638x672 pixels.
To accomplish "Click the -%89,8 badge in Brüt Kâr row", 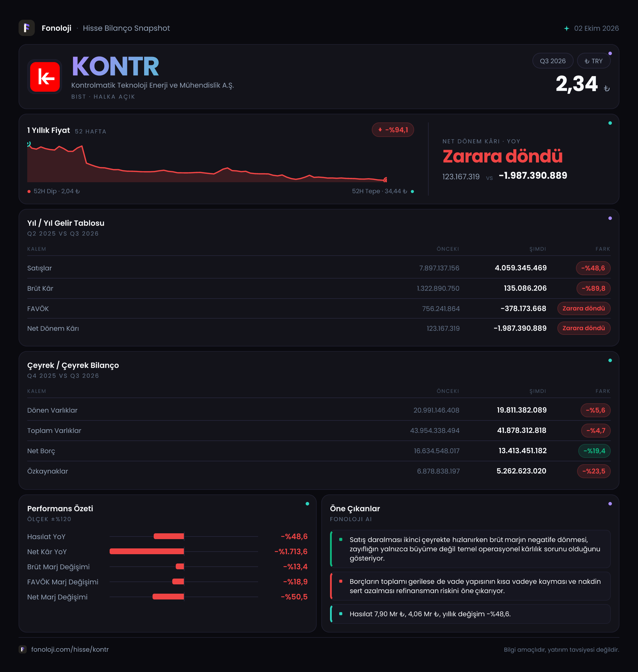I will click(x=593, y=288).
